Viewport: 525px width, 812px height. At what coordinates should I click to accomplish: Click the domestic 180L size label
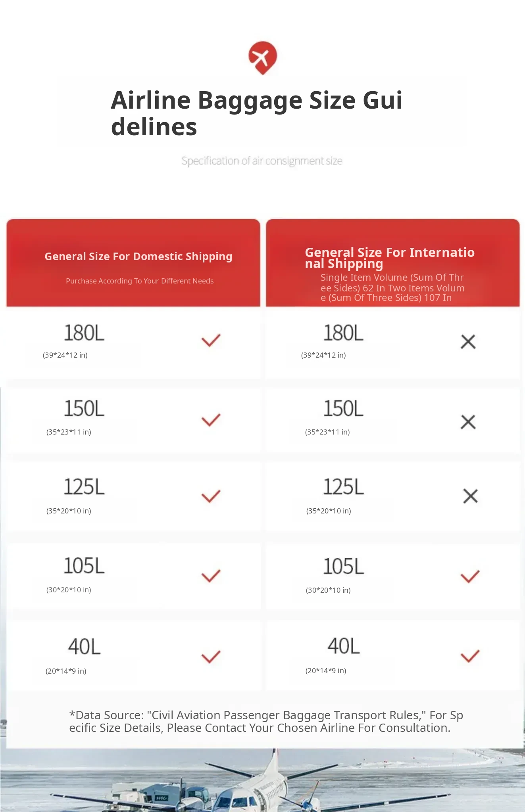click(84, 333)
